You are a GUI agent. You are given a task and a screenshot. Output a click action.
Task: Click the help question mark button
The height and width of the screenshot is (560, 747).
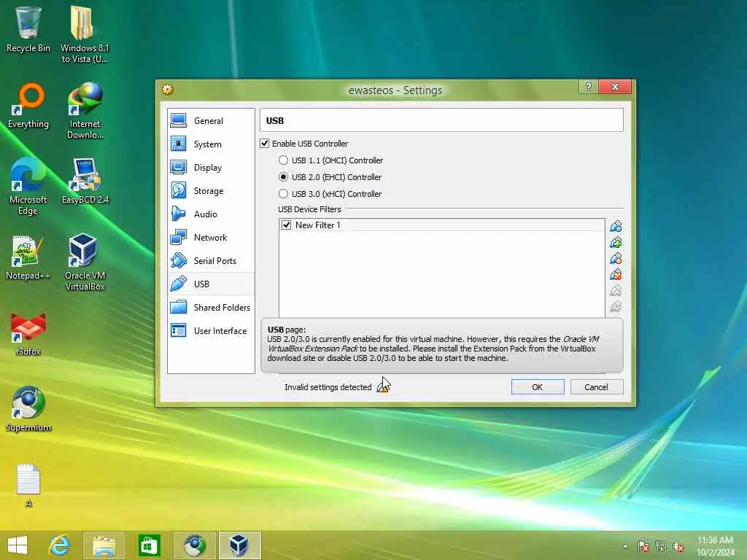(589, 87)
